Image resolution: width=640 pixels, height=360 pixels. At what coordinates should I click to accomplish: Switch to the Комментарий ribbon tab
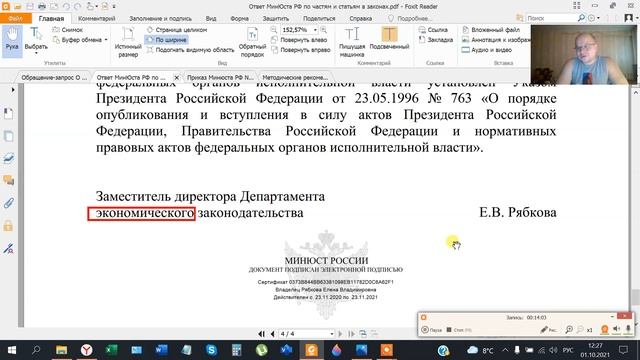pyautogui.click(x=97, y=18)
